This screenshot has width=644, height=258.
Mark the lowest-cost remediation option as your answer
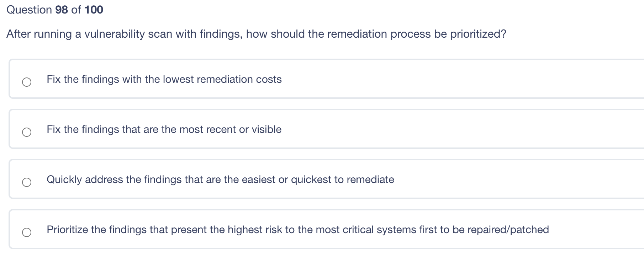pos(27,82)
